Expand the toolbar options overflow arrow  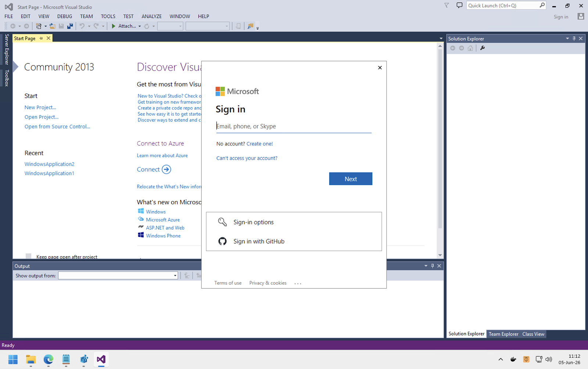[258, 28]
